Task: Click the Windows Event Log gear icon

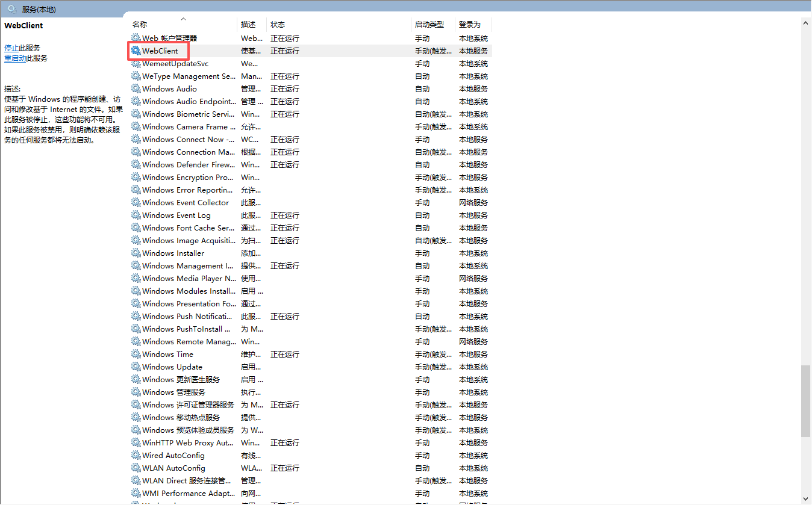Action: pos(136,215)
